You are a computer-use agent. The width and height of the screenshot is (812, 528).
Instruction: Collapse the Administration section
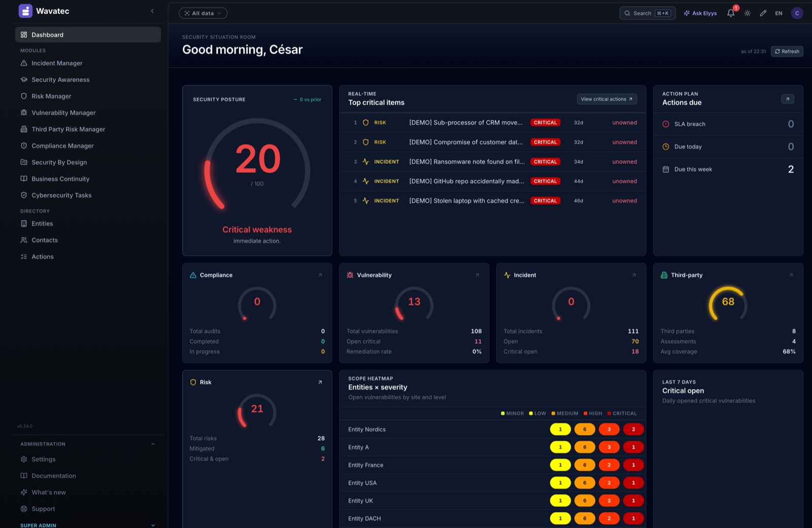click(x=153, y=444)
